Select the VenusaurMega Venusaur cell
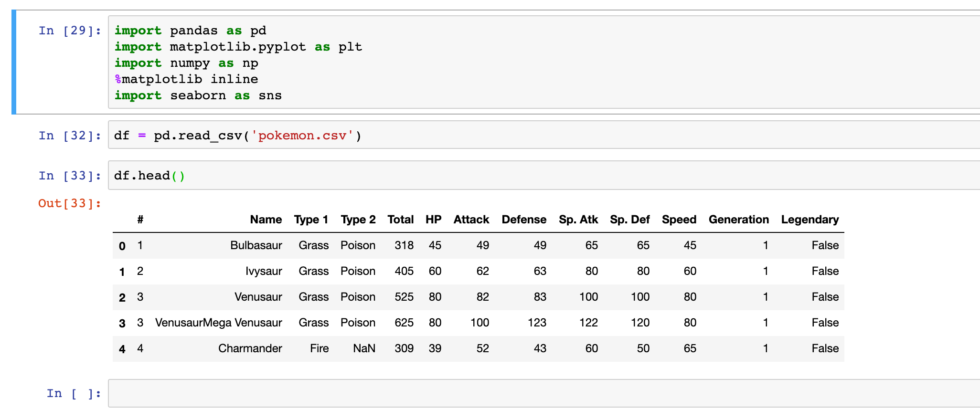This screenshot has height=420, width=980. point(219,323)
